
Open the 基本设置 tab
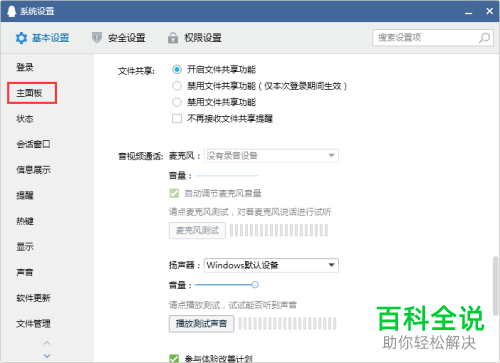coord(42,38)
